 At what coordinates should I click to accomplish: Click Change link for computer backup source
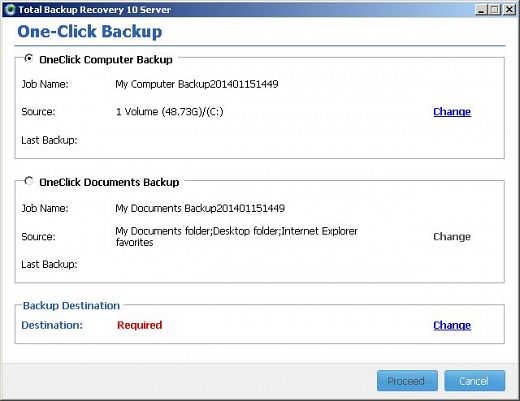pyautogui.click(x=452, y=111)
